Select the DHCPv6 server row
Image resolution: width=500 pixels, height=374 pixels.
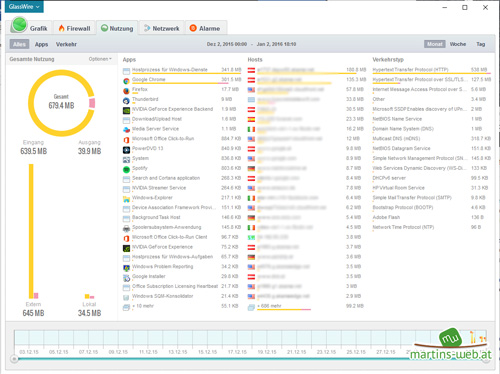tap(431, 178)
